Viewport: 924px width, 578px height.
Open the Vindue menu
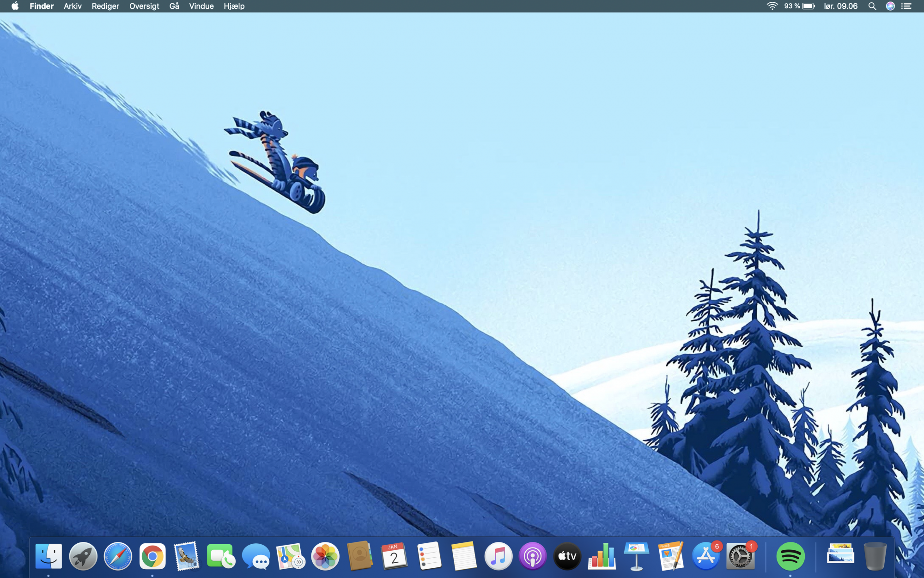click(x=201, y=6)
